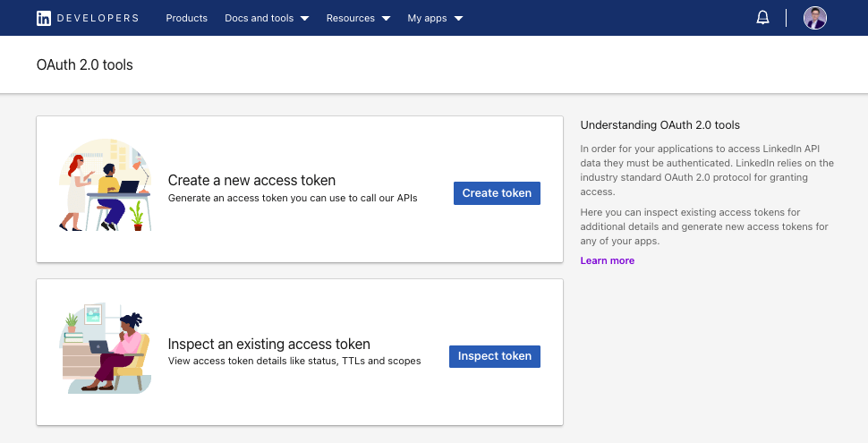Click the 'Inspect an existing access token' heading

[269, 344]
